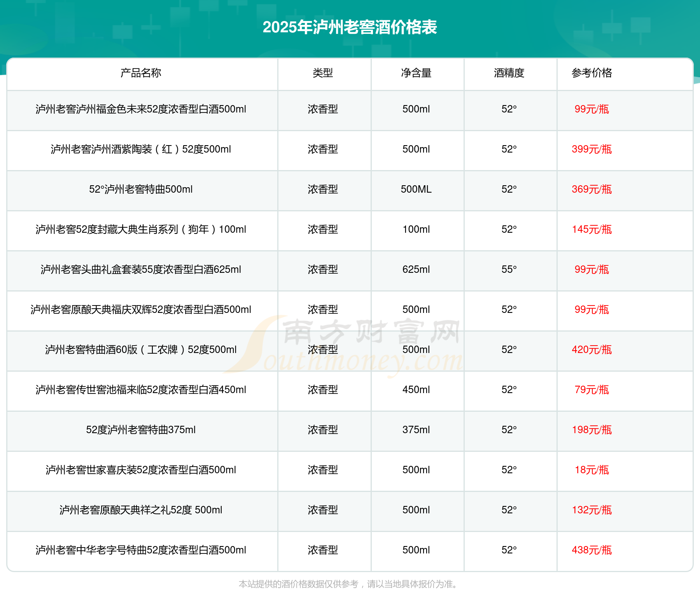Viewport: 700px width, 590px height.
Task: Select the 酒精度 column header
Action: [509, 73]
